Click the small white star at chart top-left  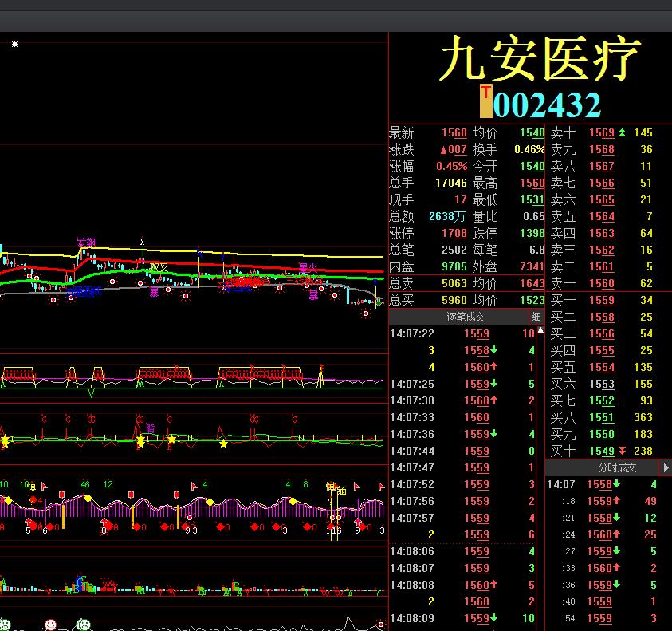point(14,44)
